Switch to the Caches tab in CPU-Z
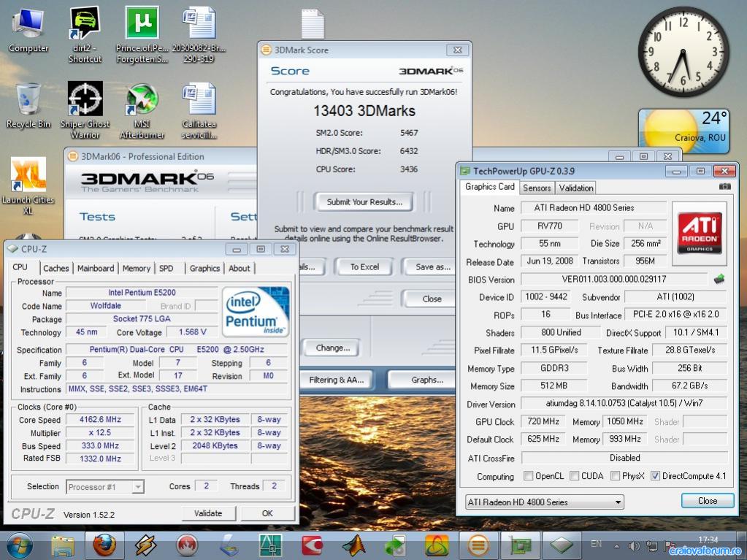Viewport: 747px width, 560px height. (55, 268)
